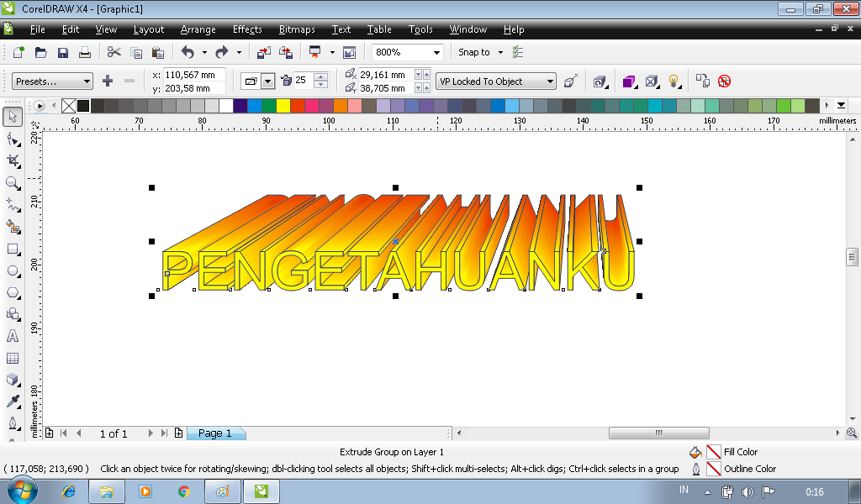This screenshot has width=861, height=504.
Task: Select the Text tool
Action: tap(12, 336)
